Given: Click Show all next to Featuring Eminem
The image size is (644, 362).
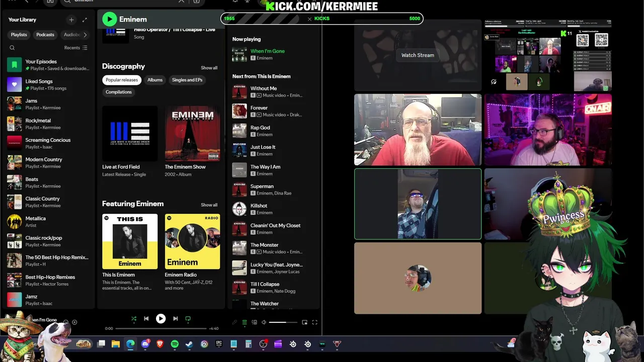Looking at the screenshot, I should click(209, 205).
